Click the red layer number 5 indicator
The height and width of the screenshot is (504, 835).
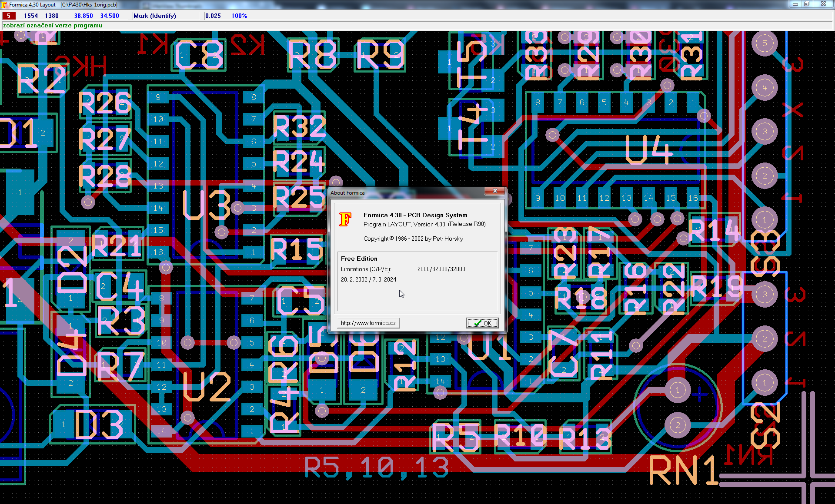click(x=9, y=16)
